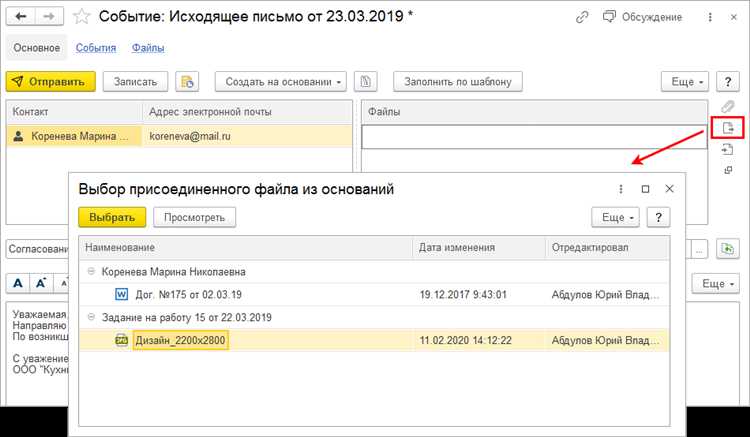Click the import file arrow icon below it
The image size is (750, 437).
pos(728,150)
